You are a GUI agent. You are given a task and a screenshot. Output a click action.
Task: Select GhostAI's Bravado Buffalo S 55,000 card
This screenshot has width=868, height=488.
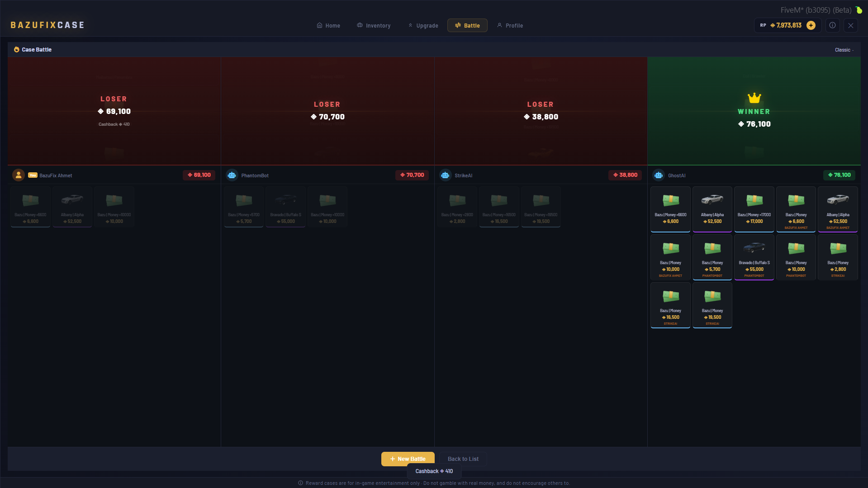pyautogui.click(x=754, y=257)
